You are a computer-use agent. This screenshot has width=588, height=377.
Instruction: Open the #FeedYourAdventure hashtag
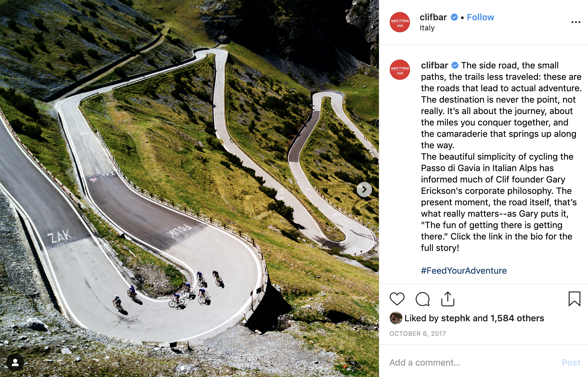464,271
